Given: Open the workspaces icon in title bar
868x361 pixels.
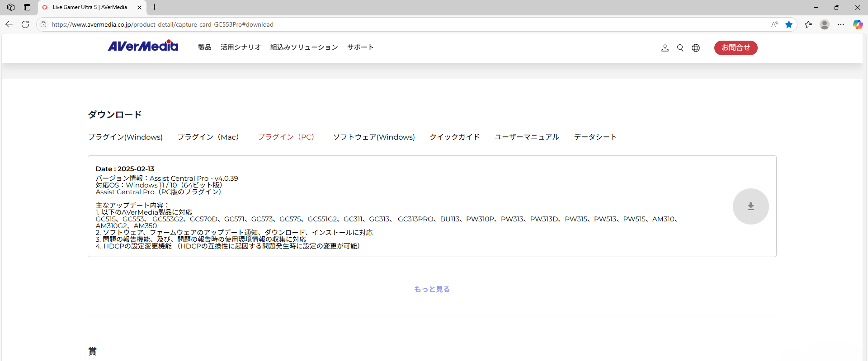Looking at the screenshot, I should [x=11, y=7].
